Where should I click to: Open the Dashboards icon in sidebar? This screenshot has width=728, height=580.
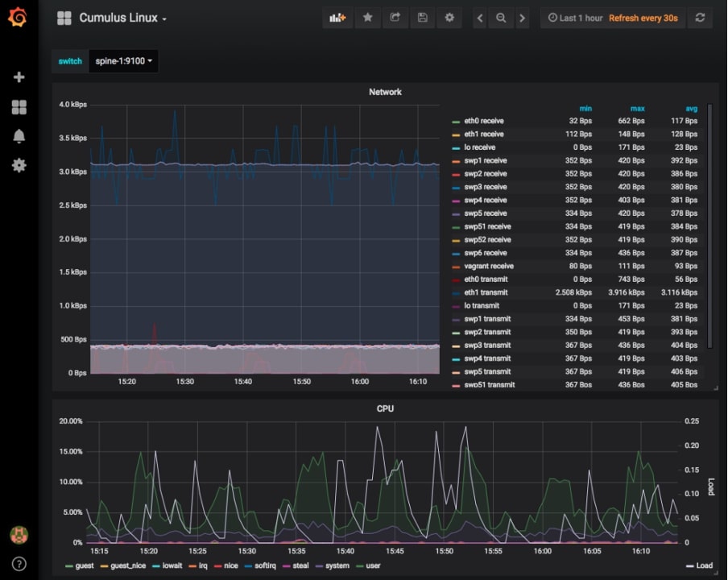coord(19,107)
